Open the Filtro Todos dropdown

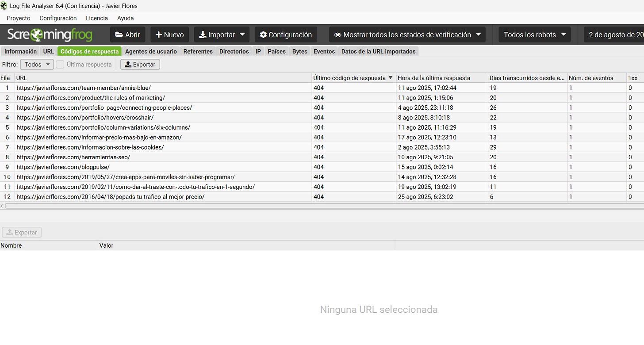(37, 65)
